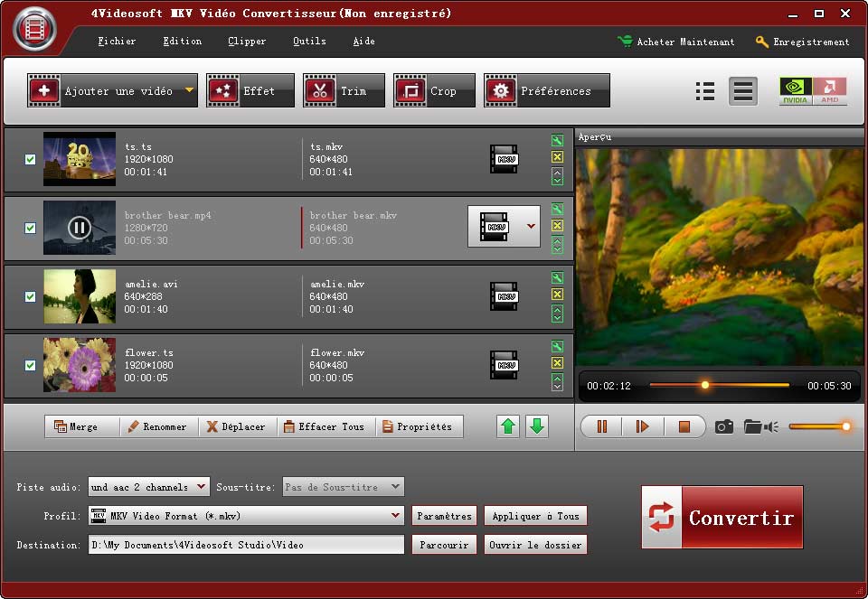Adjust the volume slider
Image resolution: width=868 pixels, height=599 pixels.
(820, 426)
